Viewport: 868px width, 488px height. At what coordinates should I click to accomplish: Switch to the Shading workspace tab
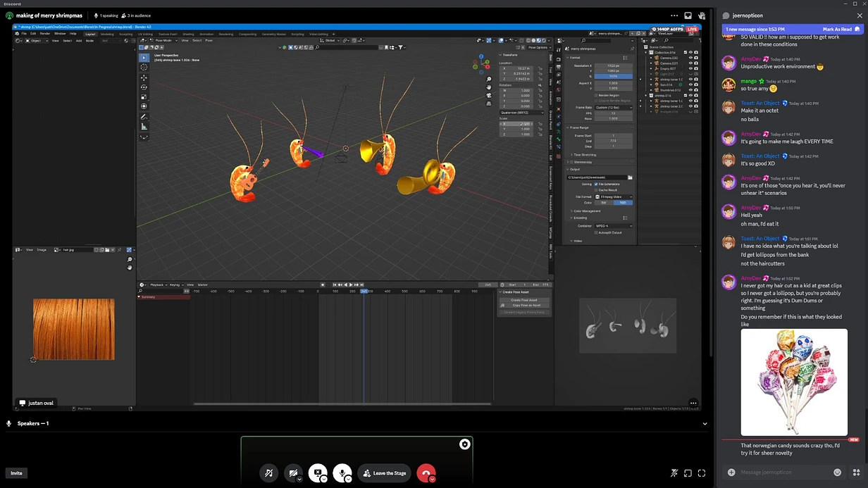(188, 33)
